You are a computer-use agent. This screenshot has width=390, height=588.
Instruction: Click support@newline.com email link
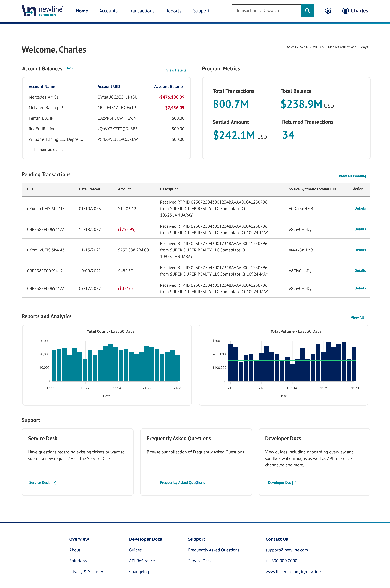pos(287,550)
